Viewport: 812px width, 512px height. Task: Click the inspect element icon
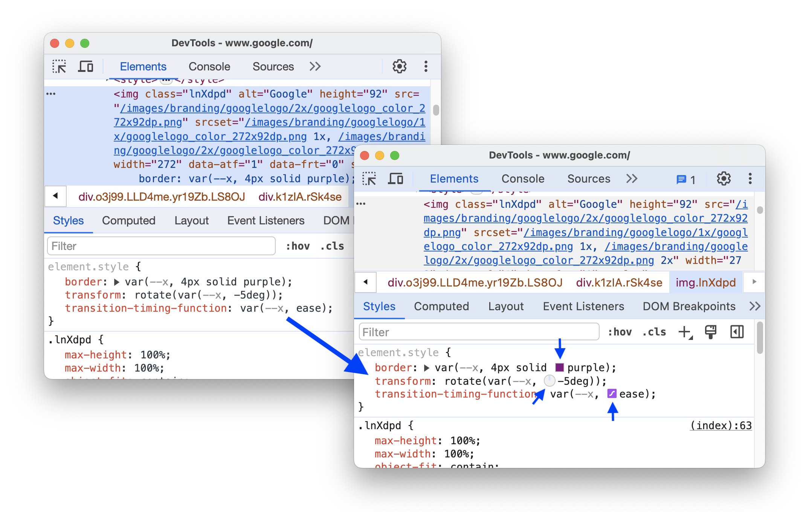click(x=59, y=66)
